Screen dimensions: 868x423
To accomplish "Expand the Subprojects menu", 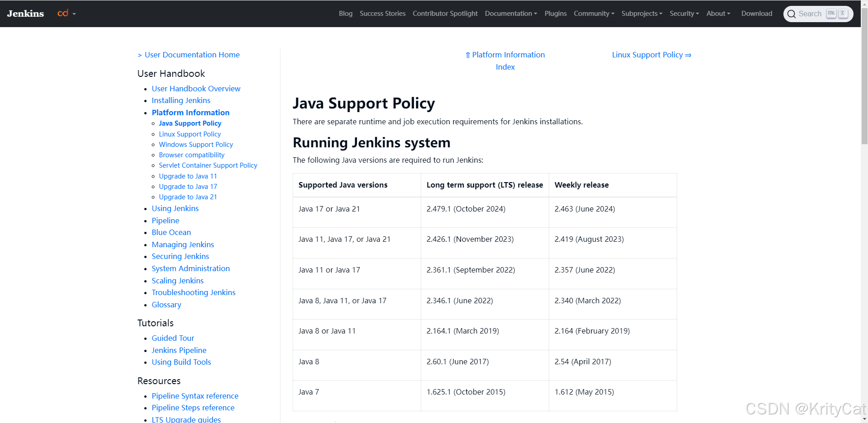I will coord(642,13).
